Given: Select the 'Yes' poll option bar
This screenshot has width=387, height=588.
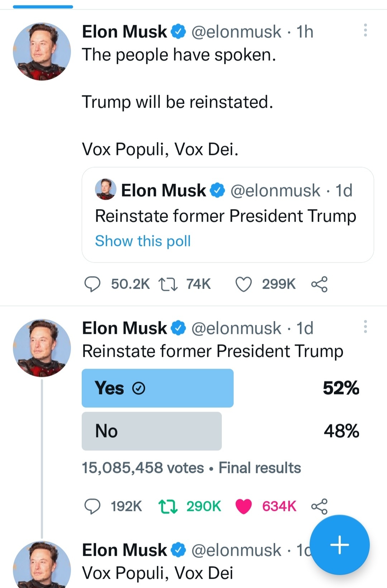Looking at the screenshot, I should (158, 388).
